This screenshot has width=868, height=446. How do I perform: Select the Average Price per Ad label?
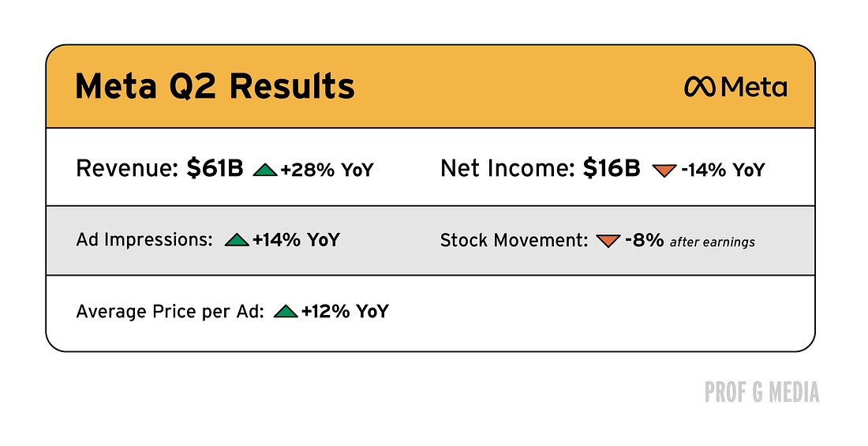pos(170,311)
